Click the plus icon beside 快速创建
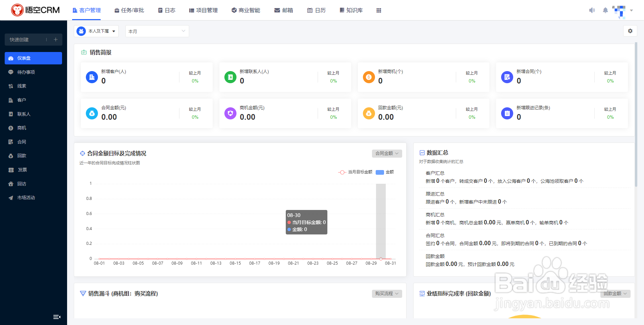 [56, 40]
